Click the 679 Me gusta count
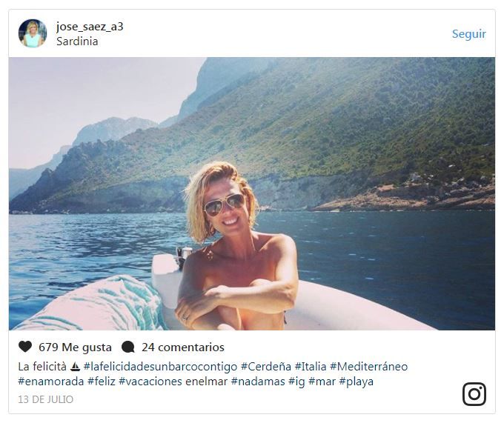 pyautogui.click(x=75, y=347)
